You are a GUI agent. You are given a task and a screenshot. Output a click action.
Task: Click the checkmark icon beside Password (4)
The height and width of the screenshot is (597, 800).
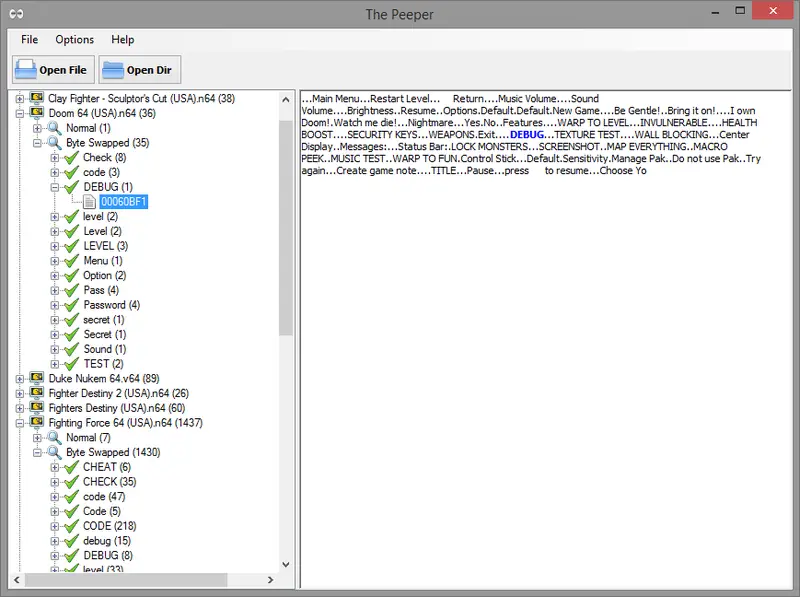click(x=71, y=305)
